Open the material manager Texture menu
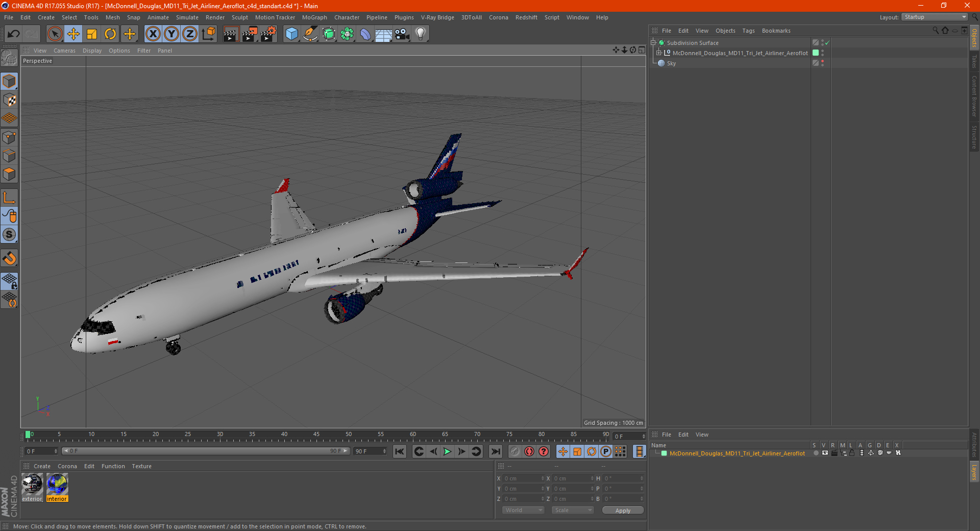This screenshot has width=980, height=531. pos(141,466)
